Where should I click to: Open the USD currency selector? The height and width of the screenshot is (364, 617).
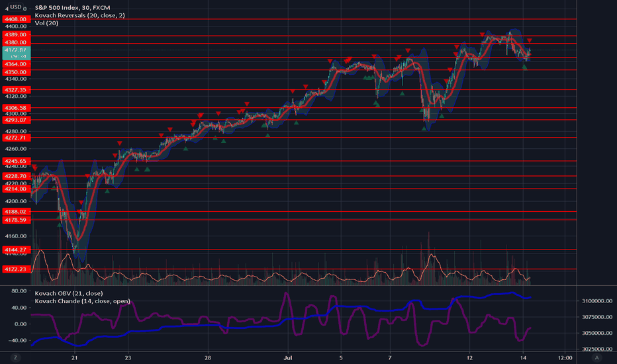point(16,7)
